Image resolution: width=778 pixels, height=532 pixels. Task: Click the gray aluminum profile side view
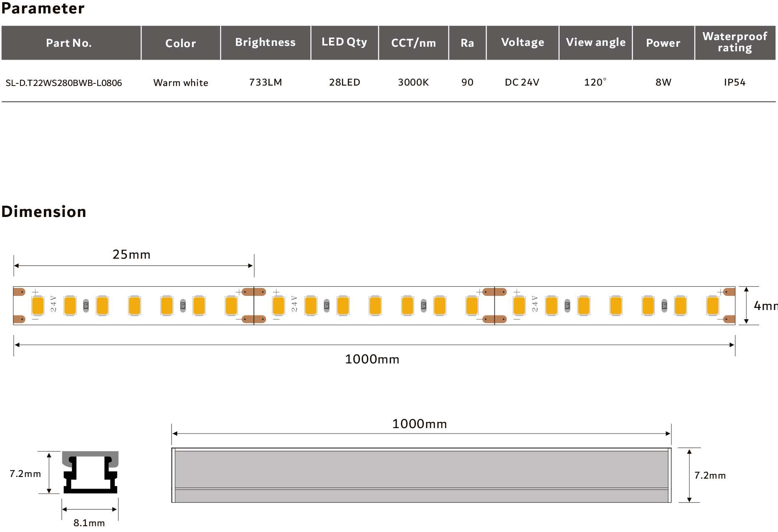[421, 475]
